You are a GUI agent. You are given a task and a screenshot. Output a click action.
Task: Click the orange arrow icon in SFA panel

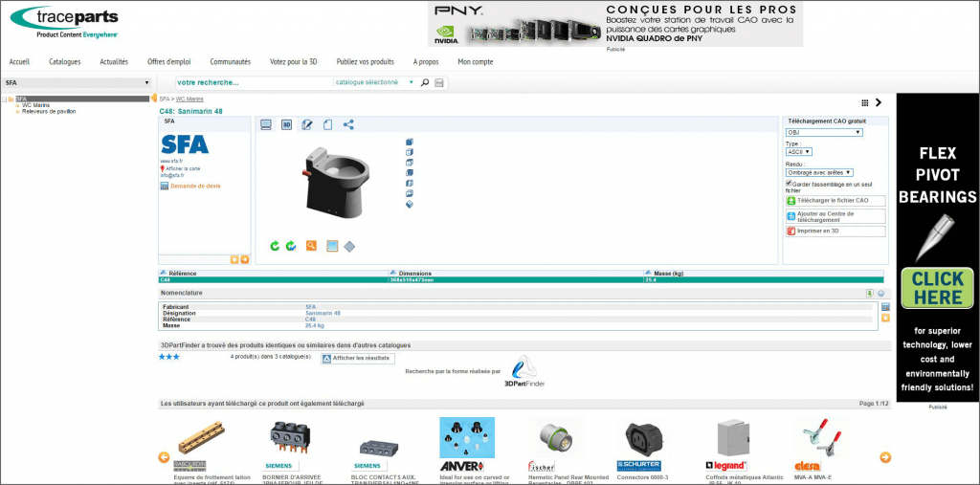(244, 259)
